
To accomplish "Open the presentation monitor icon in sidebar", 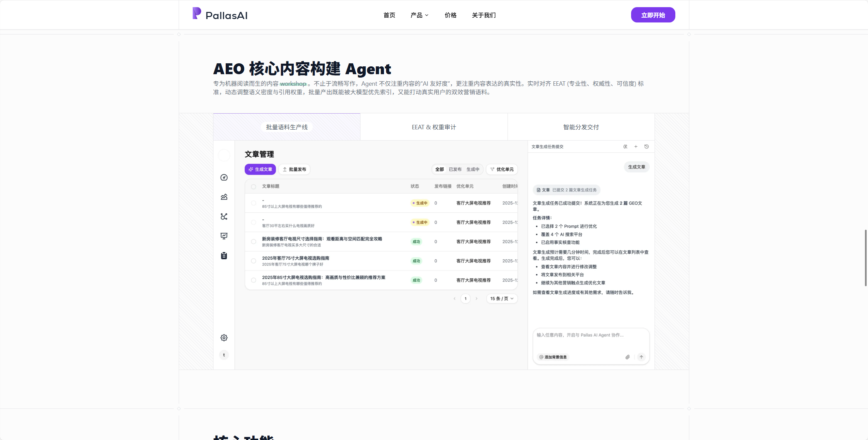I will tap(224, 236).
